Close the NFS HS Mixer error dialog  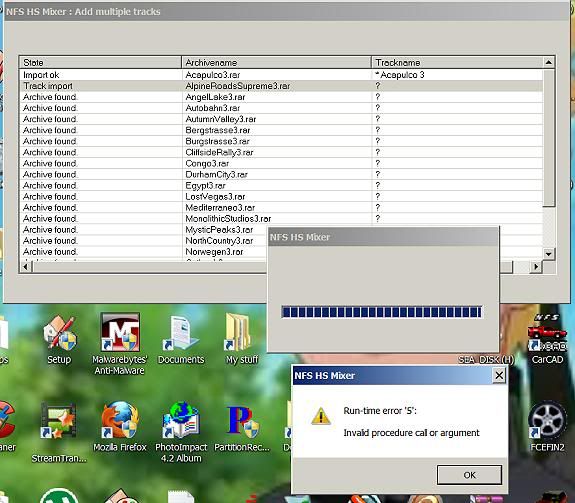pos(499,375)
